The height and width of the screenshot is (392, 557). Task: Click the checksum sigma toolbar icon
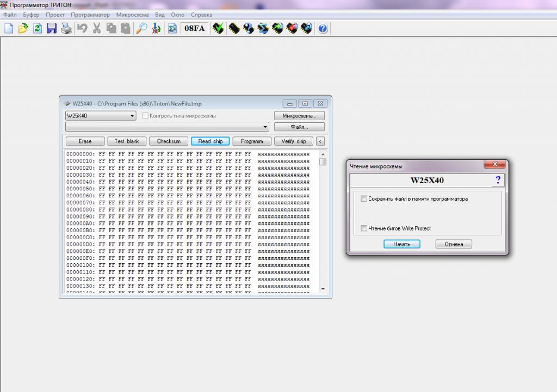pyautogui.click(x=156, y=28)
